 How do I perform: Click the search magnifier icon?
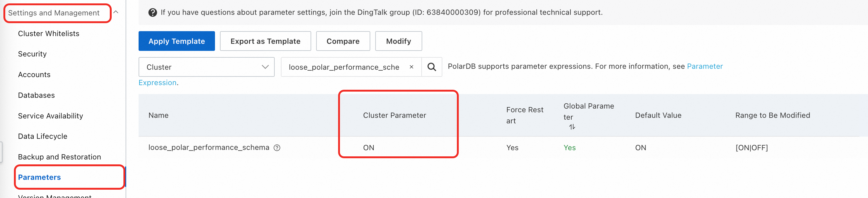point(431,67)
